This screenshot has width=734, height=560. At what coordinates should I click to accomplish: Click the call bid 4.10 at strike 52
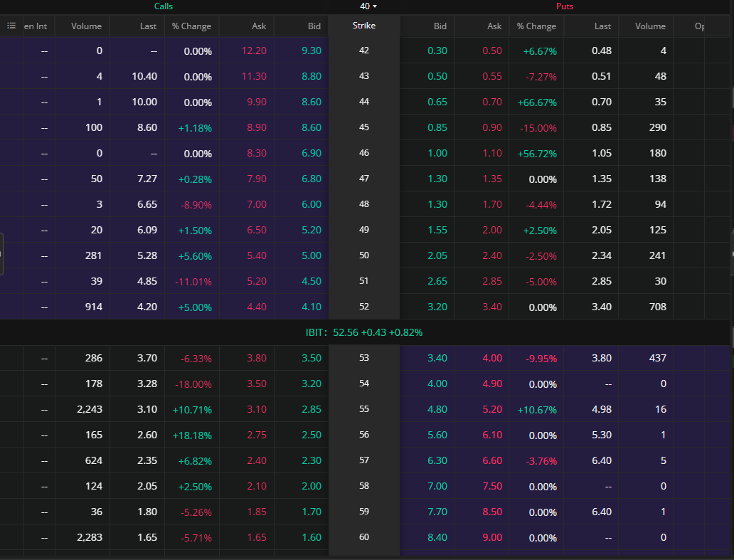point(312,307)
